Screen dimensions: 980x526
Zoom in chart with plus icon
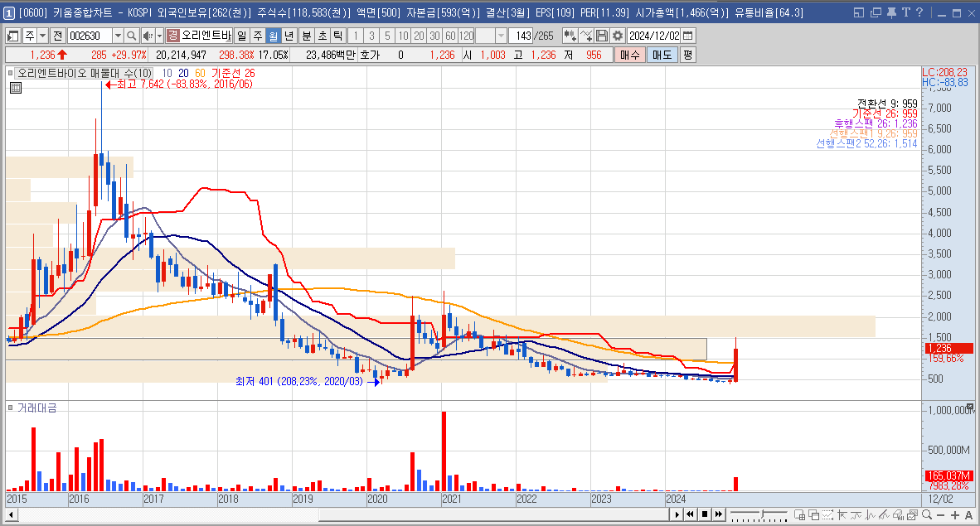955,514
